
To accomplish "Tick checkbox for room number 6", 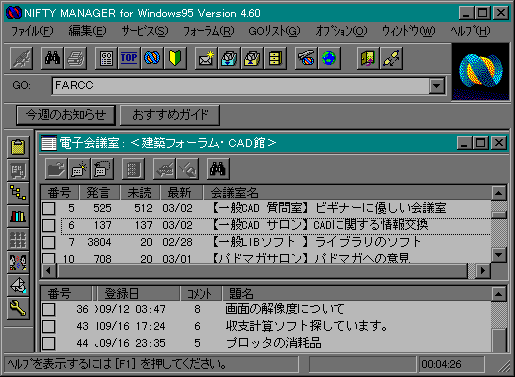I will (49, 226).
